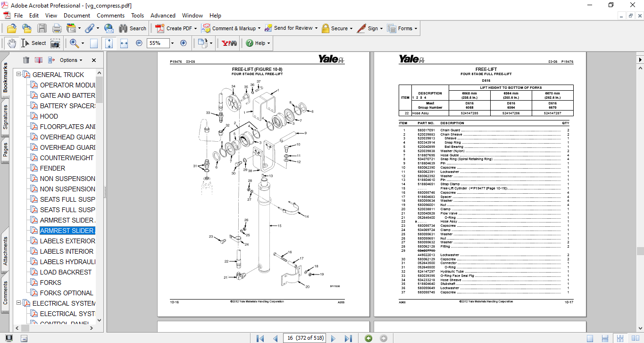Open the Advanced menu
644x343 pixels.
pyautogui.click(x=163, y=16)
